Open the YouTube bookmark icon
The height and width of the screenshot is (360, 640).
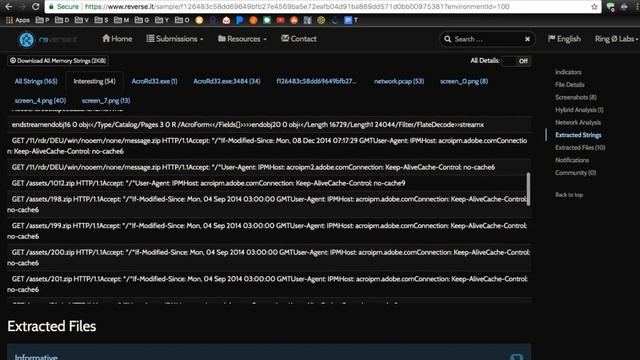280,20
